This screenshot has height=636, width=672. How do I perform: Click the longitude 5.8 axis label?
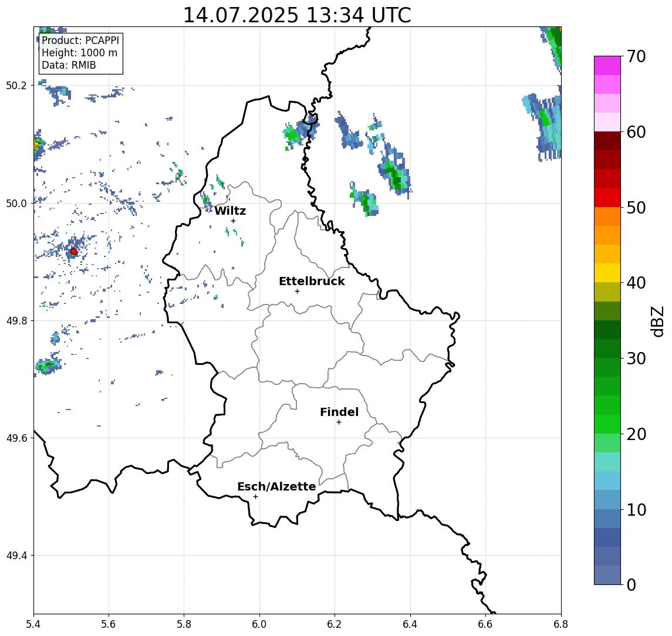coord(184,624)
